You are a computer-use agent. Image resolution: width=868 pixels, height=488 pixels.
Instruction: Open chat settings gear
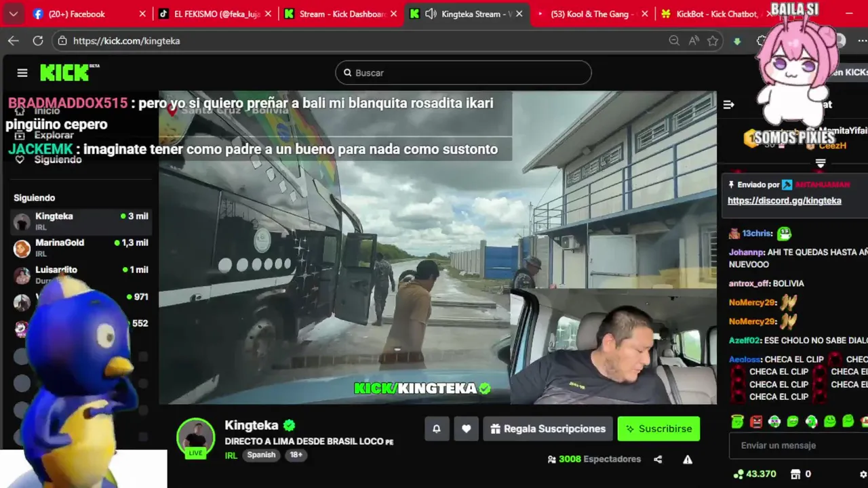click(863, 474)
